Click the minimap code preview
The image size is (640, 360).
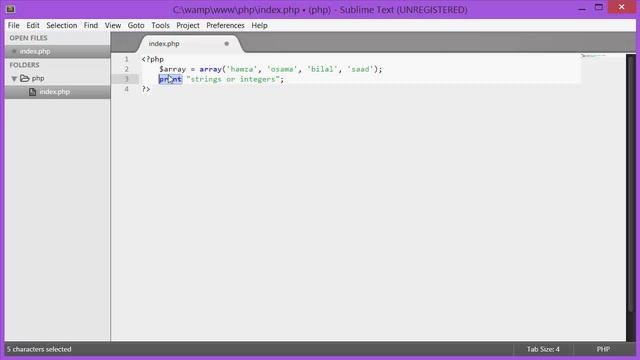(x=593, y=56)
